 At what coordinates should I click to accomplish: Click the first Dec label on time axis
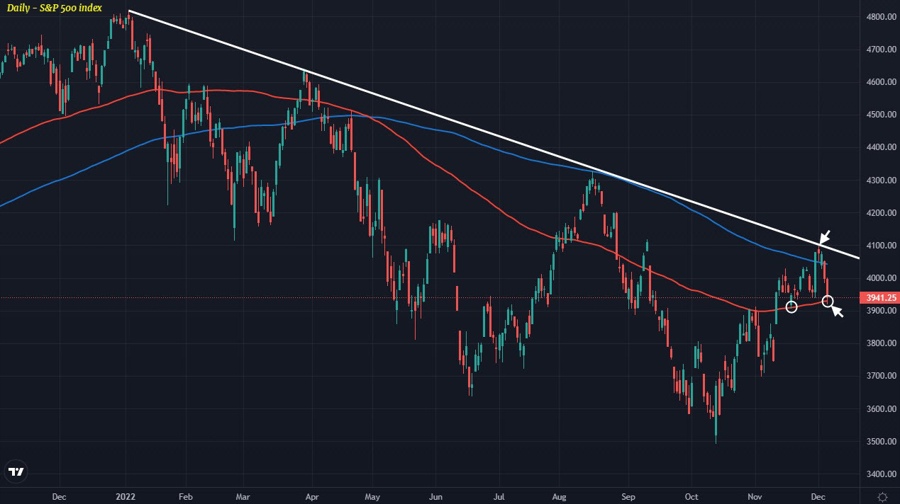[x=59, y=497]
